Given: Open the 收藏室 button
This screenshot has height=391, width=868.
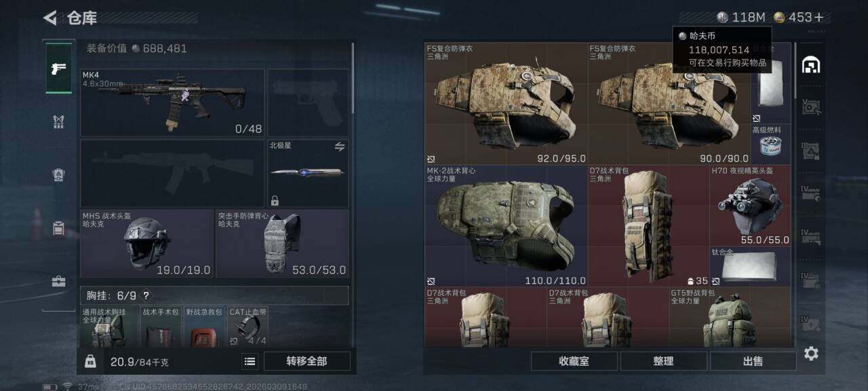Looking at the screenshot, I should coord(574,361).
